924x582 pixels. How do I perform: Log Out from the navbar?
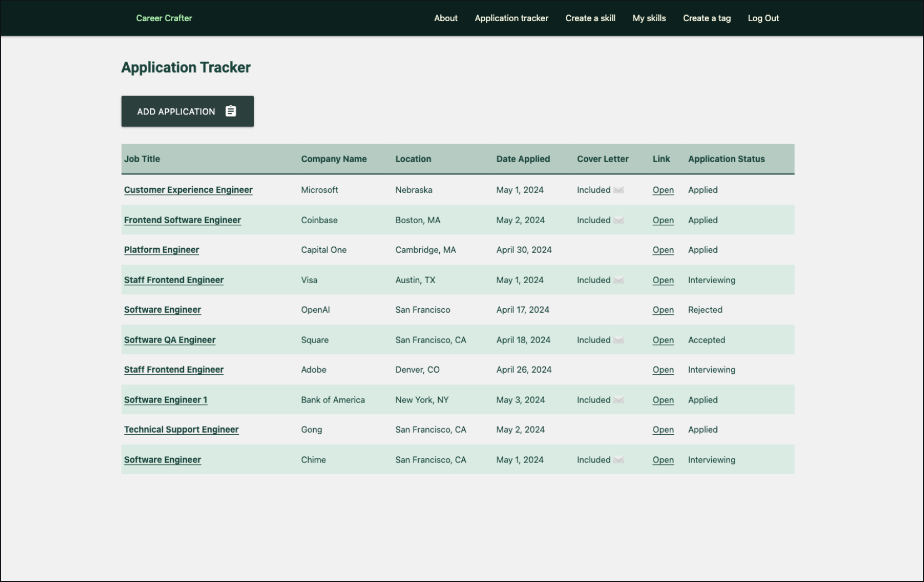point(763,18)
